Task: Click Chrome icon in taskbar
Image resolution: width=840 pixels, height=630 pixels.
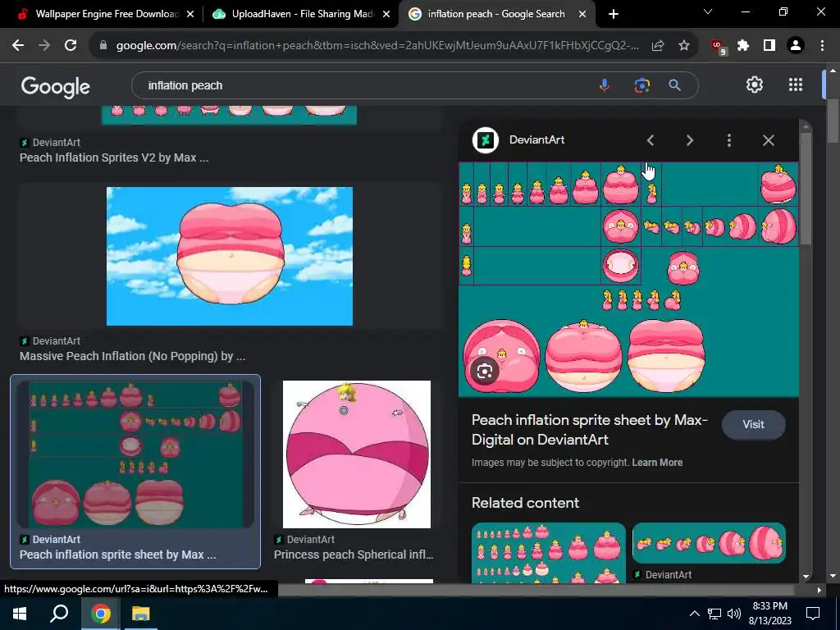Action: click(x=100, y=614)
